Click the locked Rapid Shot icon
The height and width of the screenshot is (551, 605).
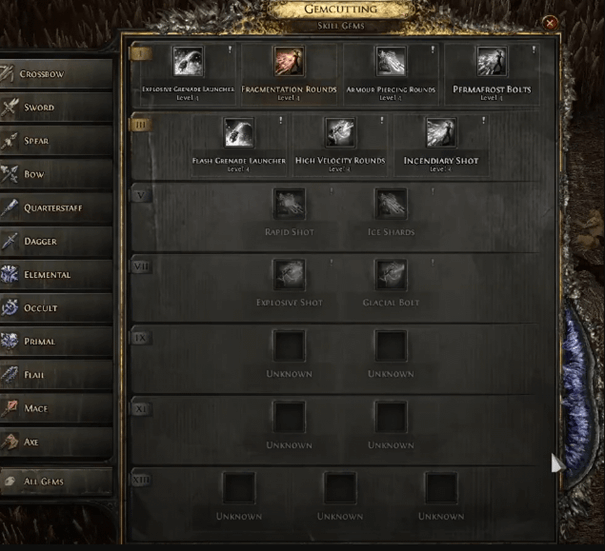coord(289,204)
